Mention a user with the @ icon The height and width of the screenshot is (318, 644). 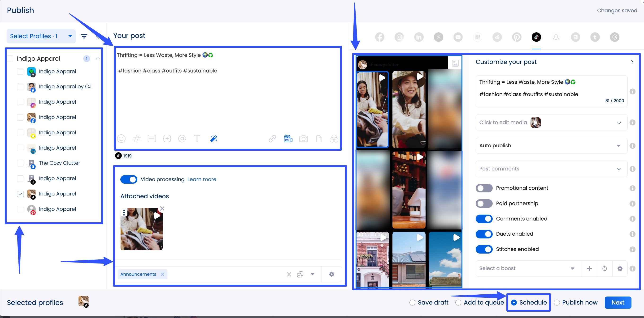tap(182, 139)
